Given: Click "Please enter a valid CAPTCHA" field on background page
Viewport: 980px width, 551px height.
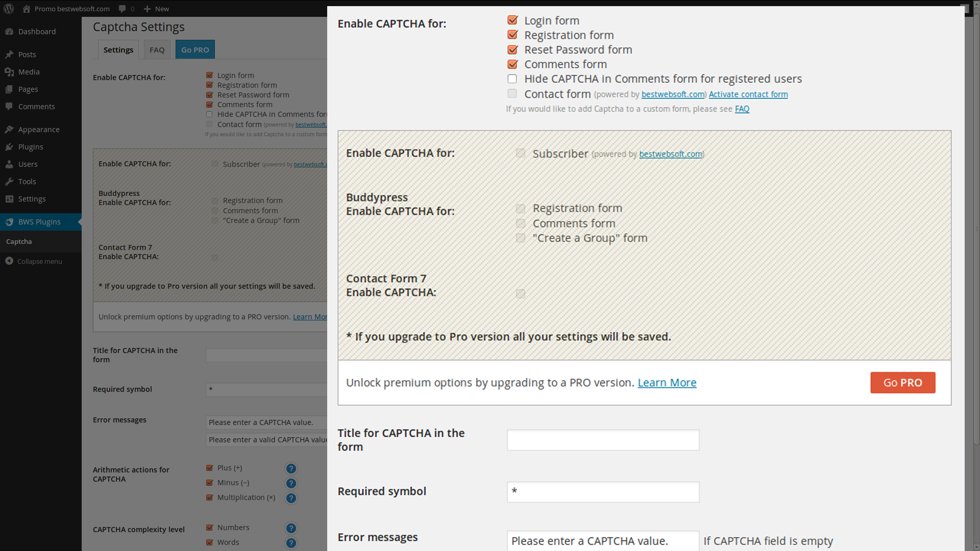Looking at the screenshot, I should click(266, 440).
